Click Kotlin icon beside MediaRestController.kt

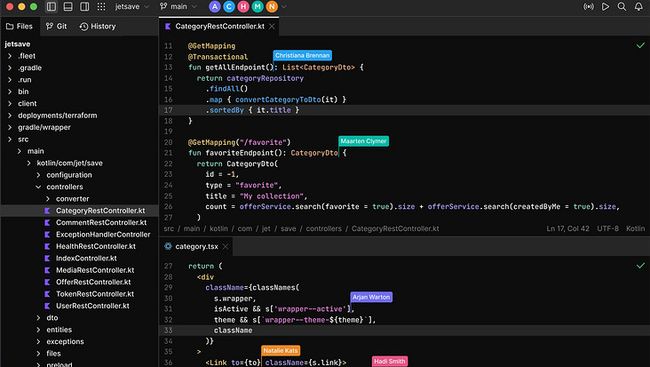pos(47,270)
